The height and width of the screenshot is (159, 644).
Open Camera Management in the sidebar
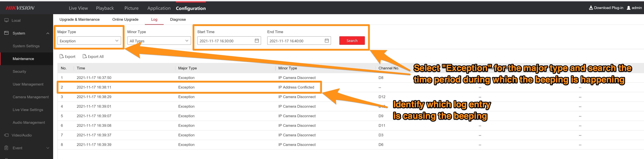[30, 97]
